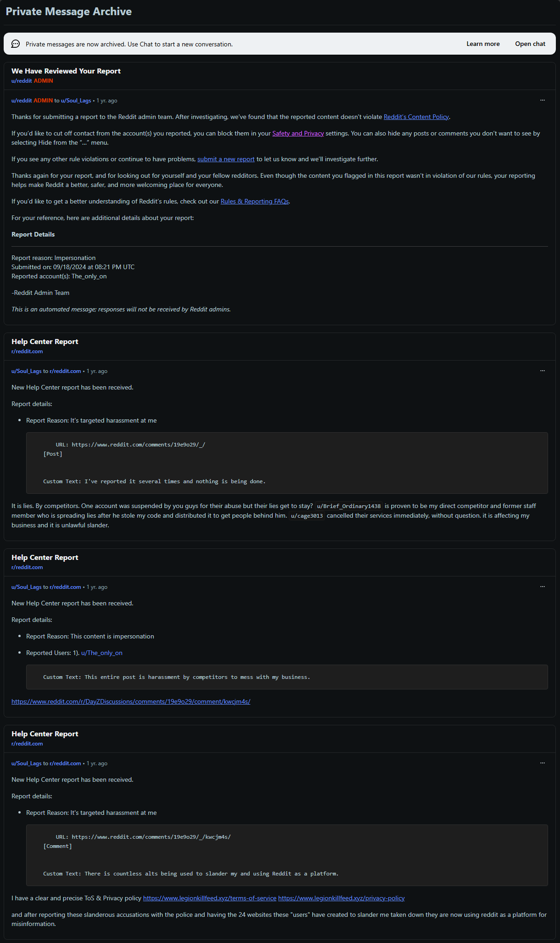560x943 pixels.
Task: Open options menu on impersonation Help Center Report
Action: pos(543,587)
